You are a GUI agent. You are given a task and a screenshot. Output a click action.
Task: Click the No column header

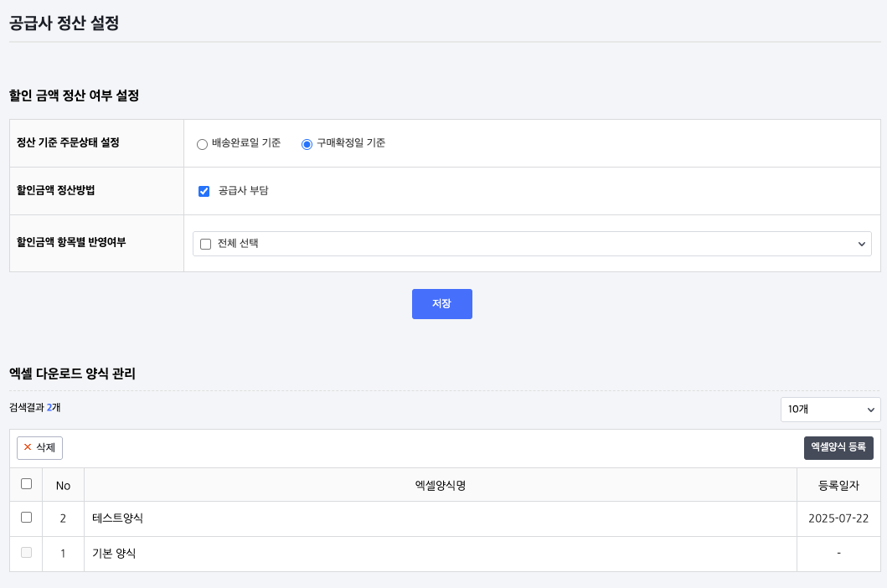click(x=63, y=485)
